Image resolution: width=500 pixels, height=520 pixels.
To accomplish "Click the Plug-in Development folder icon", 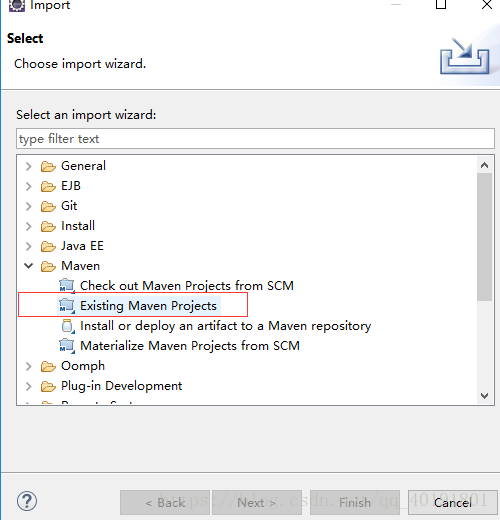I will click(48, 386).
